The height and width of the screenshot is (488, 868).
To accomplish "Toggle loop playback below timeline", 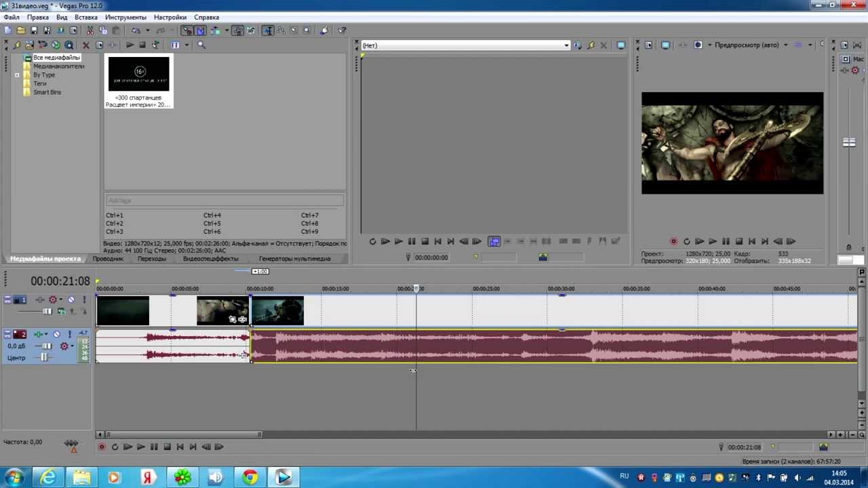I will [x=115, y=447].
